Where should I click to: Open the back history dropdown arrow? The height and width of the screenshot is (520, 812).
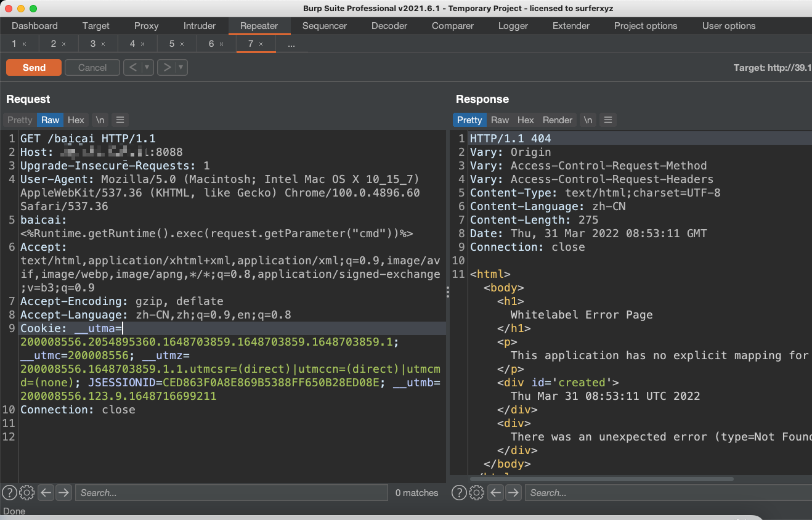[x=148, y=68]
